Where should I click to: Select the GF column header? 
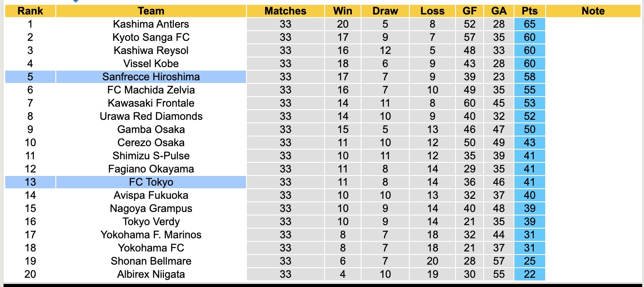469,11
